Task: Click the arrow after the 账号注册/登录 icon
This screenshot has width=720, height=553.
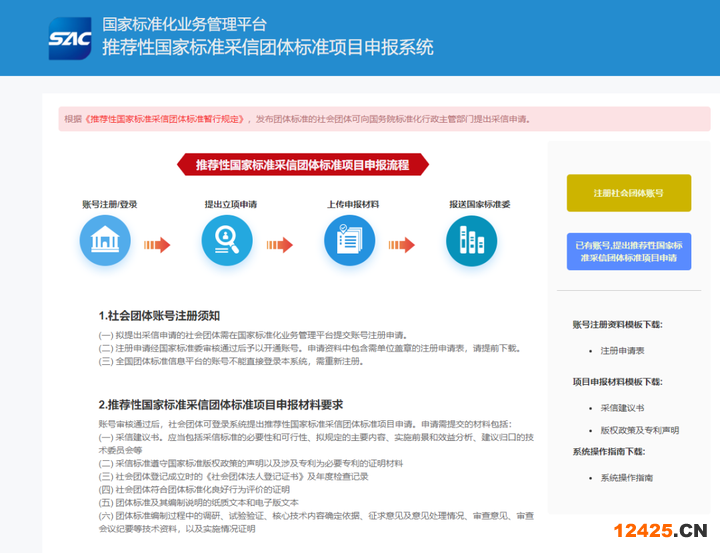Action: click(157, 243)
